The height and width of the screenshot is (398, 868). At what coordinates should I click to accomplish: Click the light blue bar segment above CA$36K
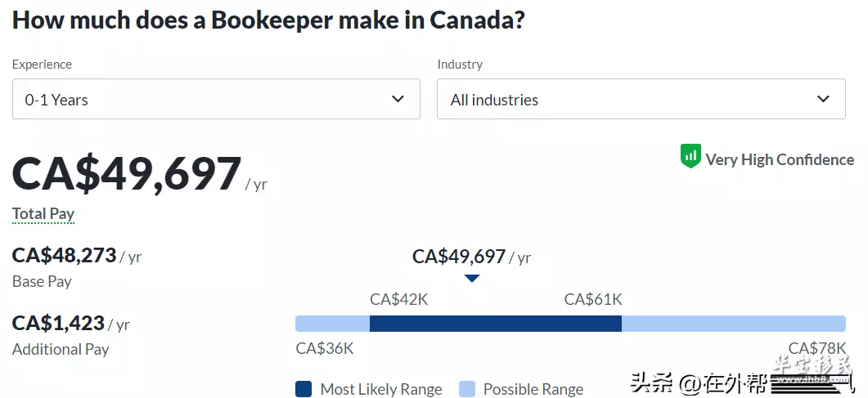(332, 324)
